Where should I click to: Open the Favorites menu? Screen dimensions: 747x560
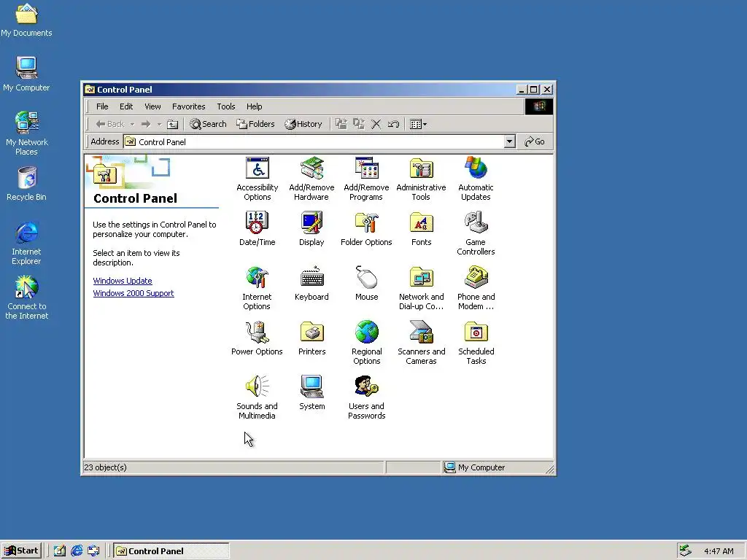coord(189,106)
